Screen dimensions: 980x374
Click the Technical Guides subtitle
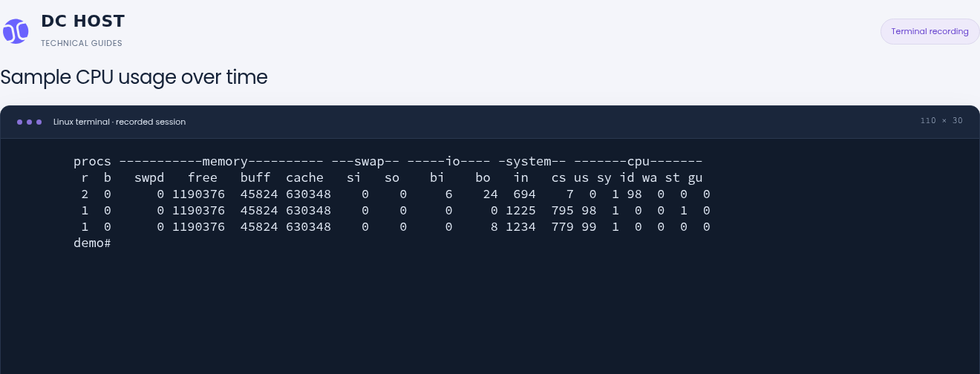tap(82, 43)
